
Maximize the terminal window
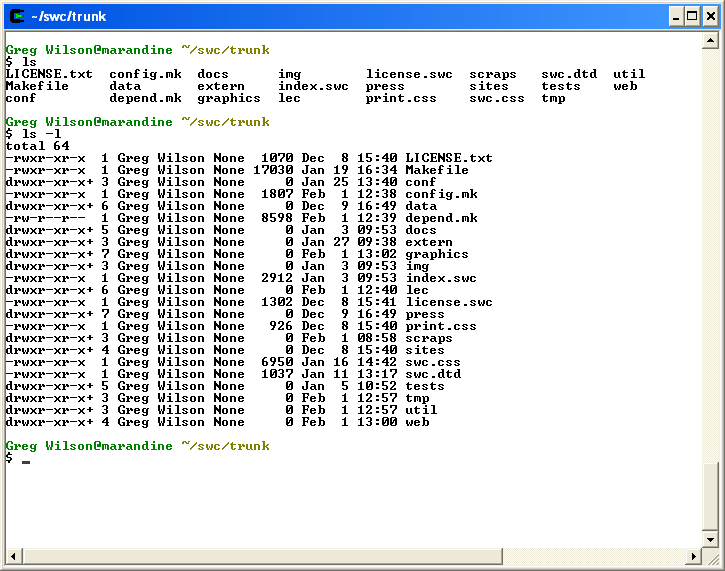click(690, 15)
